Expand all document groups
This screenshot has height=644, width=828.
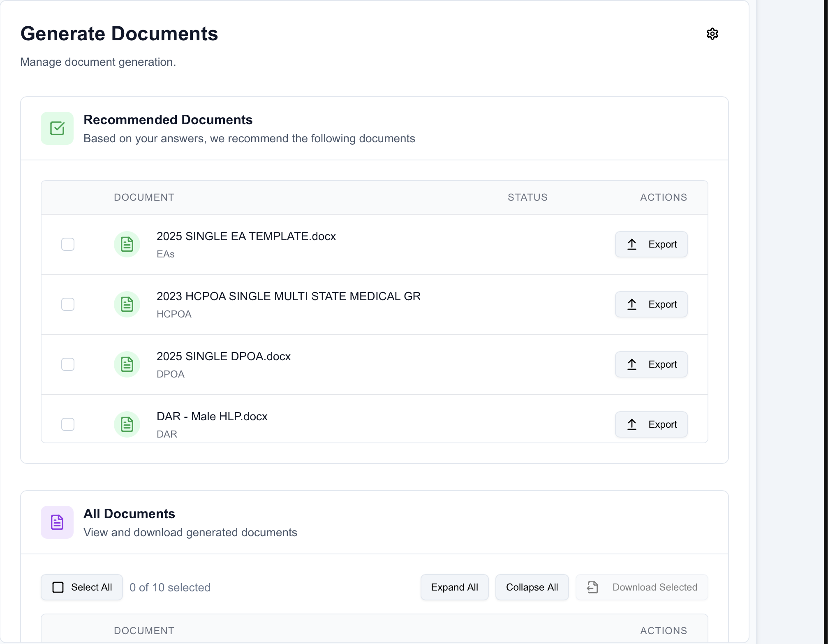pyautogui.click(x=454, y=587)
